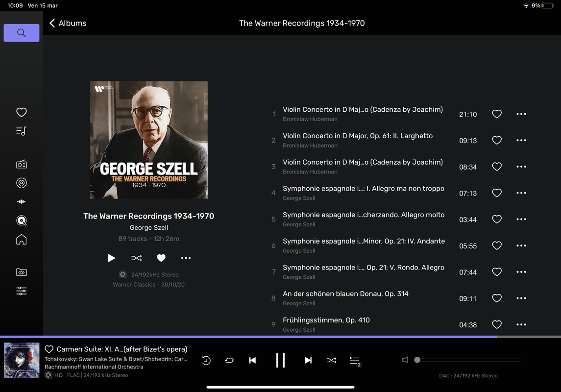Go to Home via the house icon

click(22, 239)
